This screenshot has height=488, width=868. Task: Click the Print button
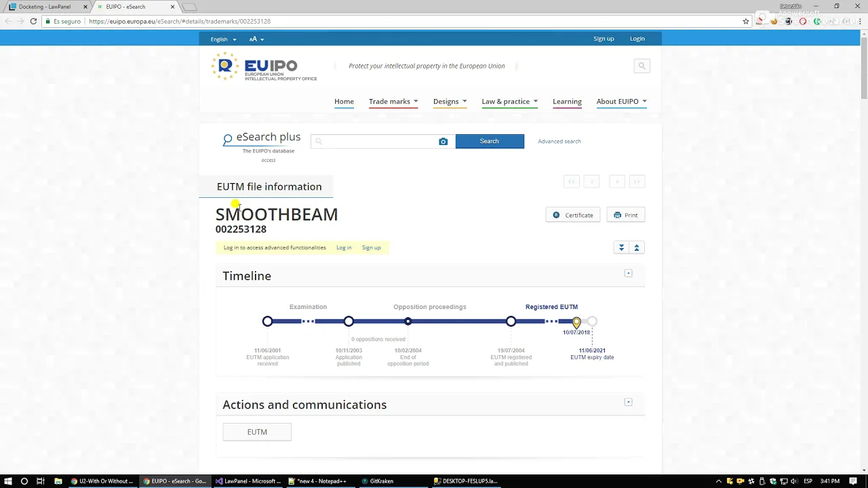pyautogui.click(x=626, y=215)
